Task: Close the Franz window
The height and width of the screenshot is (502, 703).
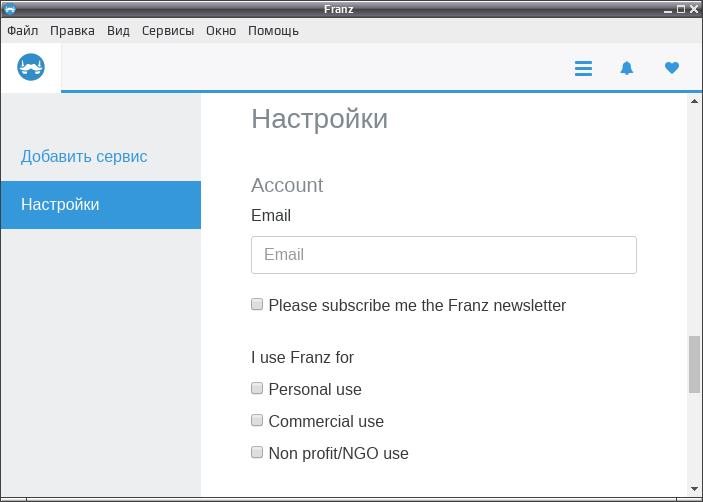Action: point(694,9)
